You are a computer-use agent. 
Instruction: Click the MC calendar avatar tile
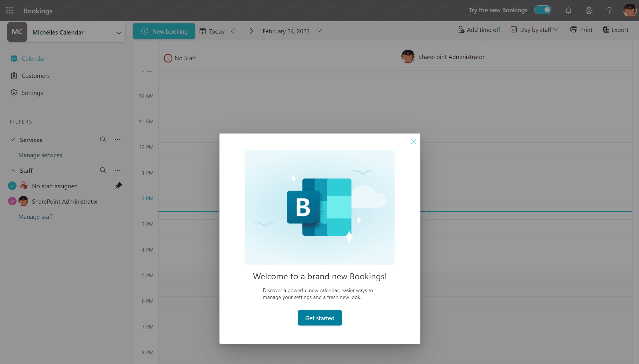point(17,32)
